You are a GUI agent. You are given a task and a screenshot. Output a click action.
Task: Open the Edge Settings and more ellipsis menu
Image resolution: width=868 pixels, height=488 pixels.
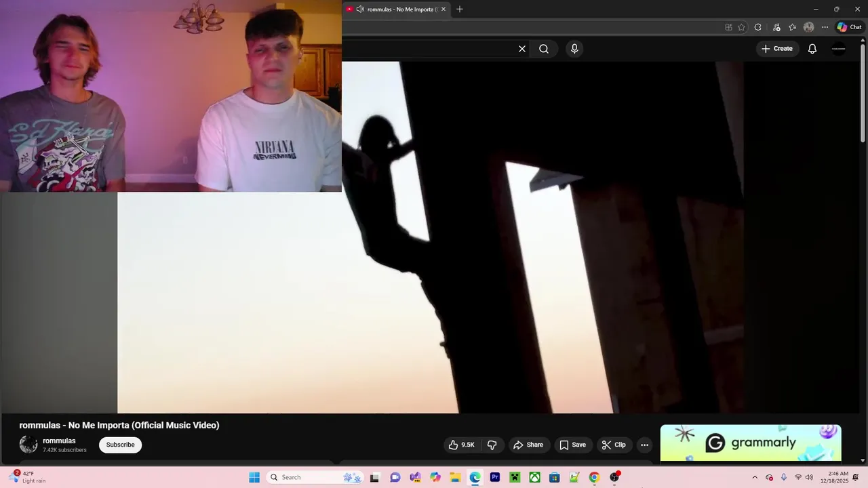[825, 27]
